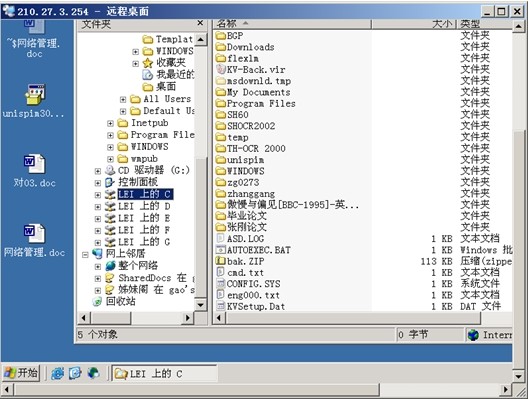Image resolution: width=529 pixels, height=399 pixels.
Task: Select the 控制面板 control panel icon
Action: (x=110, y=182)
